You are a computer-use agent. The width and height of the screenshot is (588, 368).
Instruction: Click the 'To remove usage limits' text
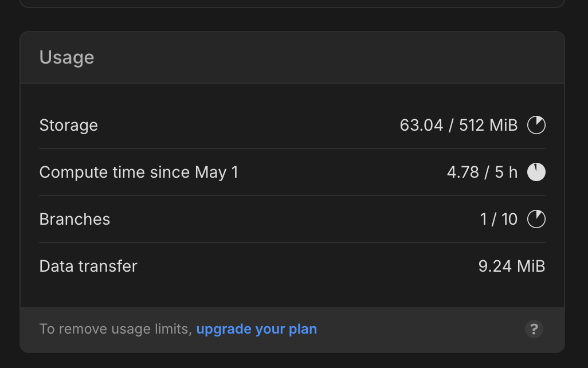click(x=115, y=329)
